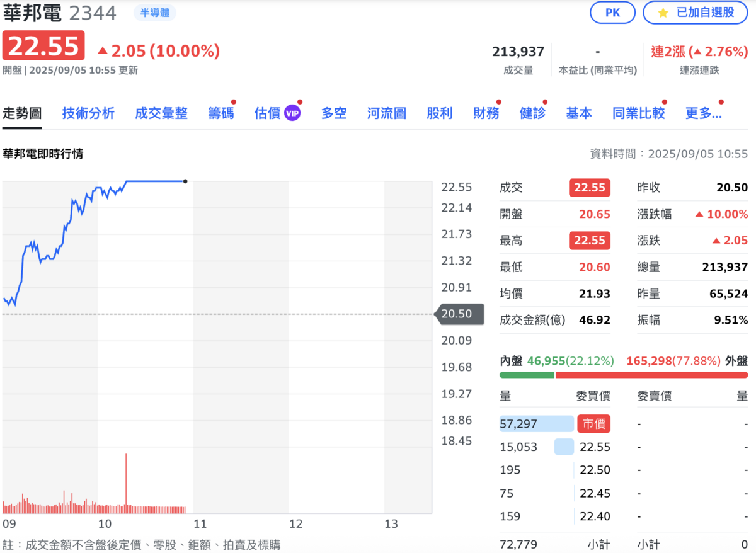Go to the 籌碼 tab
This screenshot has height=553, width=756.
click(221, 113)
